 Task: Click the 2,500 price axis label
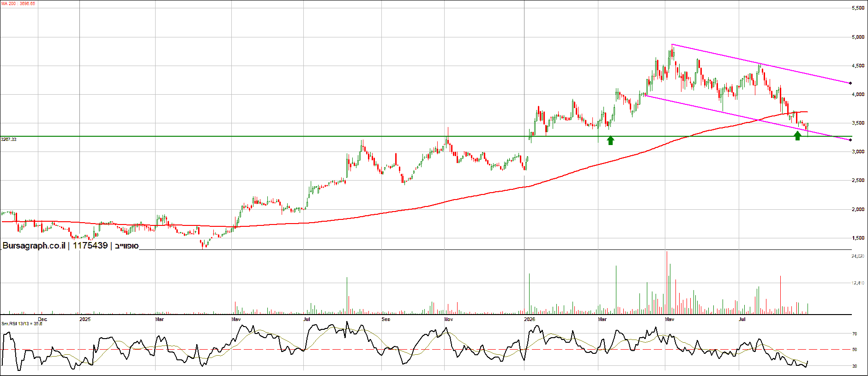pos(858,180)
